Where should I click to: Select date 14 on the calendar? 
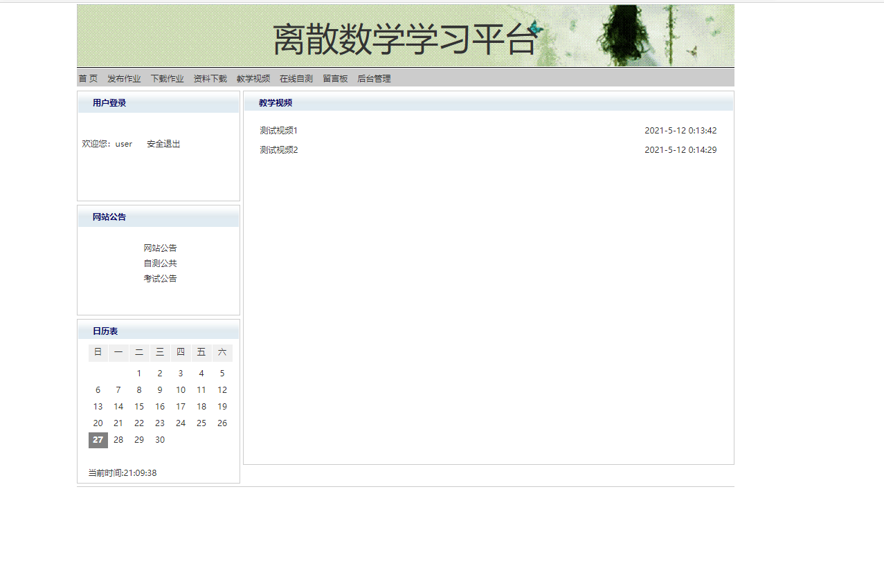coord(118,406)
